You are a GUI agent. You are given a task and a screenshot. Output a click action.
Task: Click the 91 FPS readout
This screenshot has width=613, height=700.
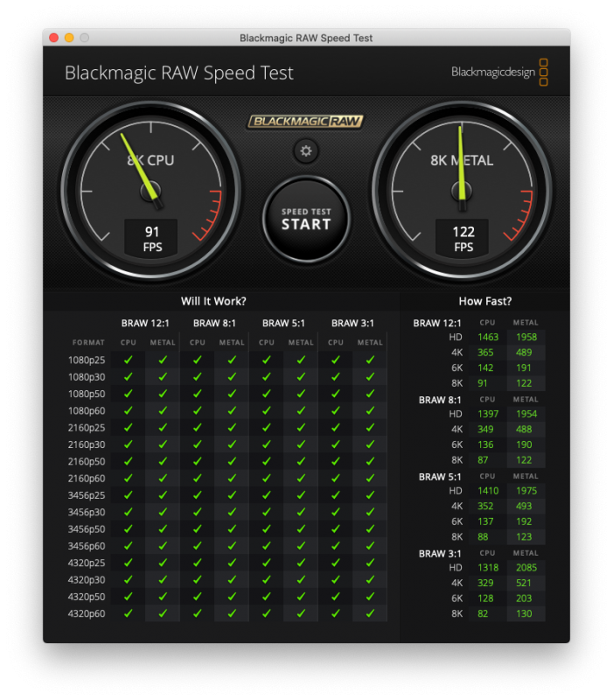151,238
